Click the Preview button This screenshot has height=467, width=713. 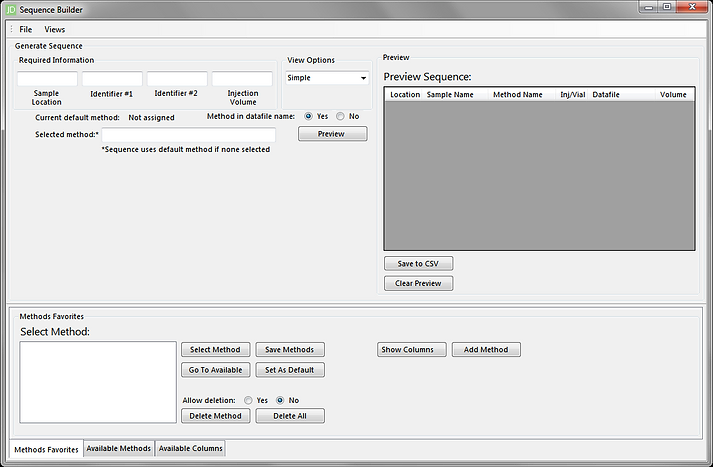coord(332,134)
